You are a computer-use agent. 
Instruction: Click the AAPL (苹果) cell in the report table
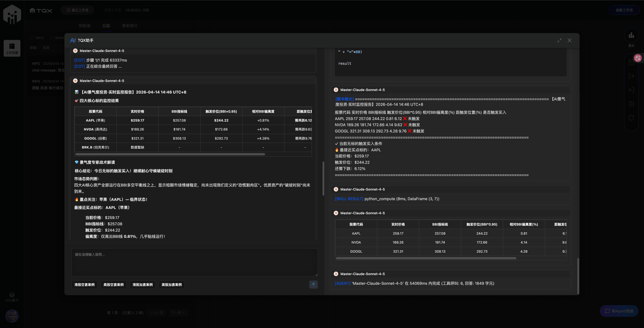click(95, 121)
